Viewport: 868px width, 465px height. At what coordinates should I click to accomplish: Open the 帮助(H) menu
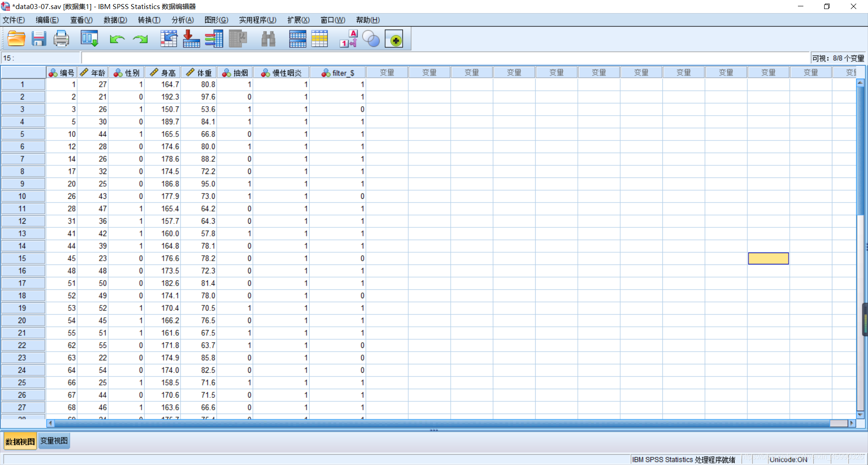pos(368,20)
